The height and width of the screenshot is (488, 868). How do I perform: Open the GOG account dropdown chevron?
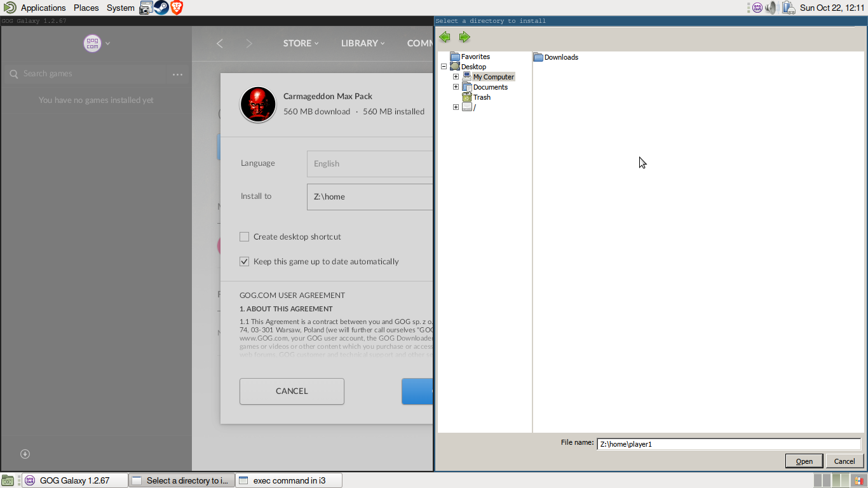[108, 43]
